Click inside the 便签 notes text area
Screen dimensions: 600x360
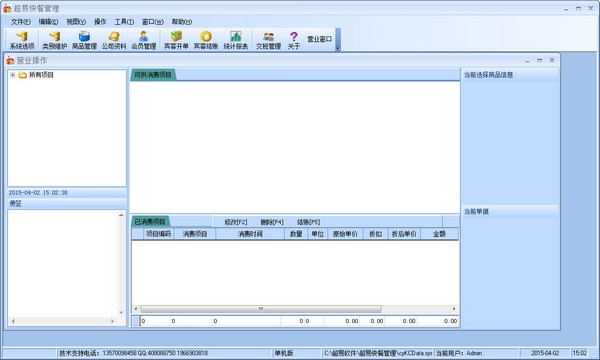point(63,263)
